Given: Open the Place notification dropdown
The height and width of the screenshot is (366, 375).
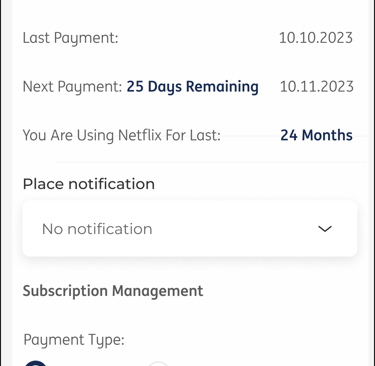Looking at the screenshot, I should pyautogui.click(x=190, y=229).
